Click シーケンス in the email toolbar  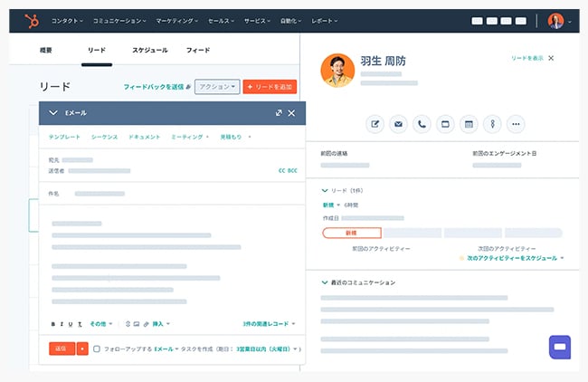[105, 137]
